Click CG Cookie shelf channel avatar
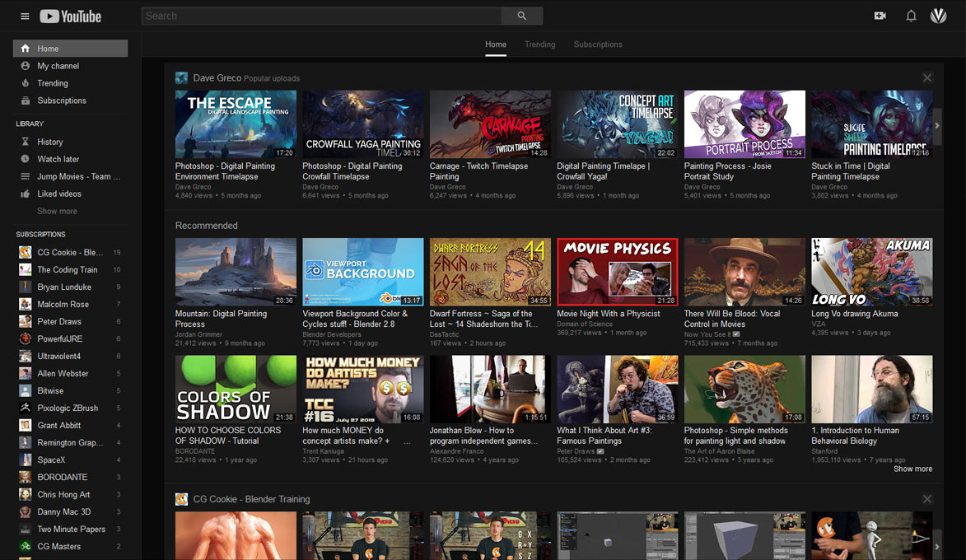Screen dimensions: 966x560 [181, 499]
